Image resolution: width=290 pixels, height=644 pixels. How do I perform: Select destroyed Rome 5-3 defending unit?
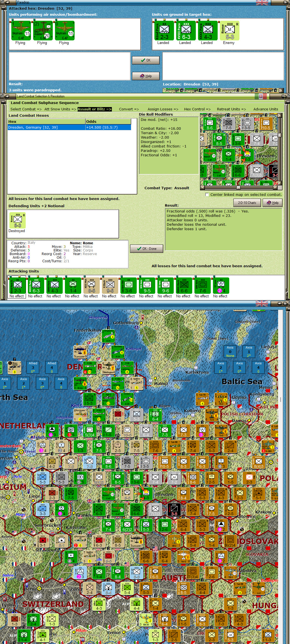(x=18, y=220)
